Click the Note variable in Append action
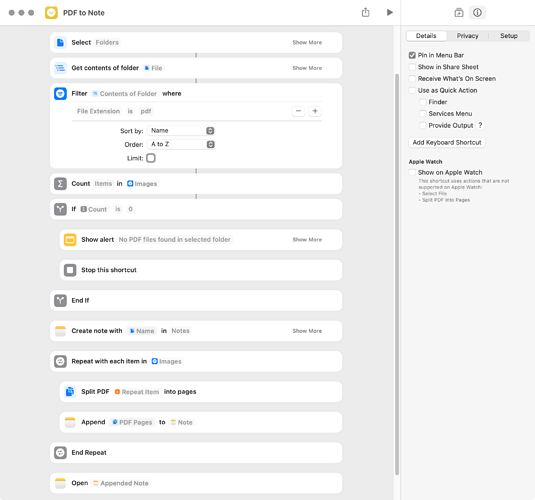The height and width of the screenshot is (500, 535). tap(182, 422)
